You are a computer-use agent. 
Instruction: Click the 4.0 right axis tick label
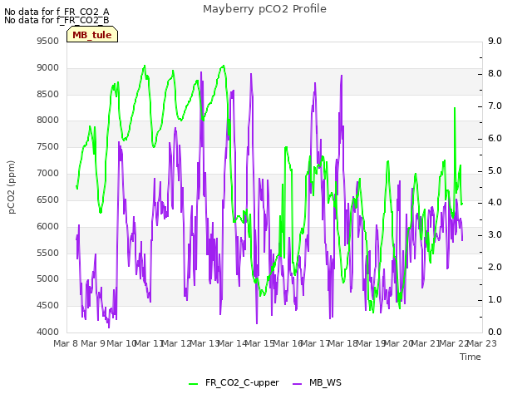(495, 202)
